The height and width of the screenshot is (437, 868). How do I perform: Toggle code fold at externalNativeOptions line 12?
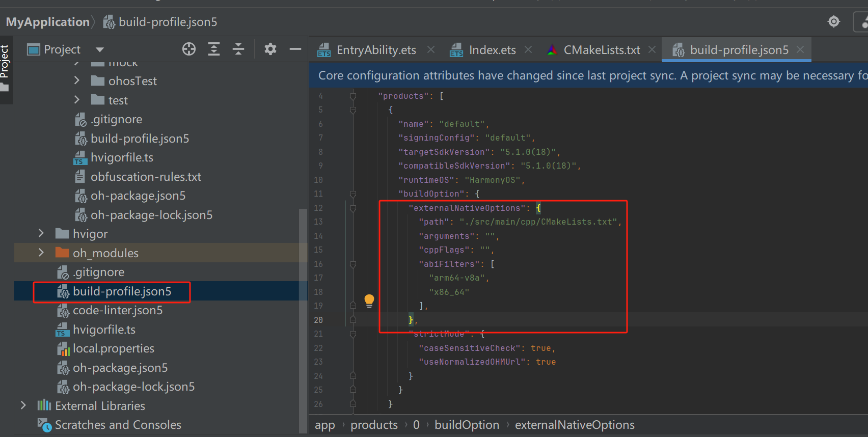[353, 208]
